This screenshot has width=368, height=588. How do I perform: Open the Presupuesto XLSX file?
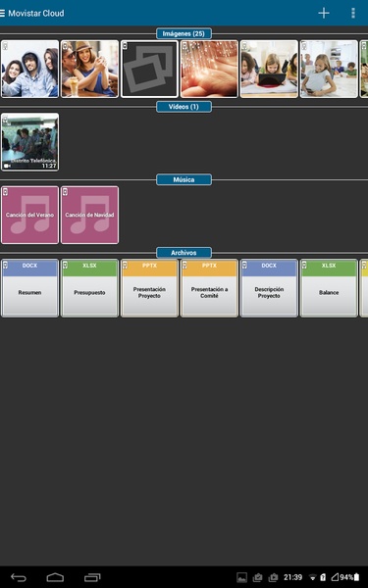(89, 288)
